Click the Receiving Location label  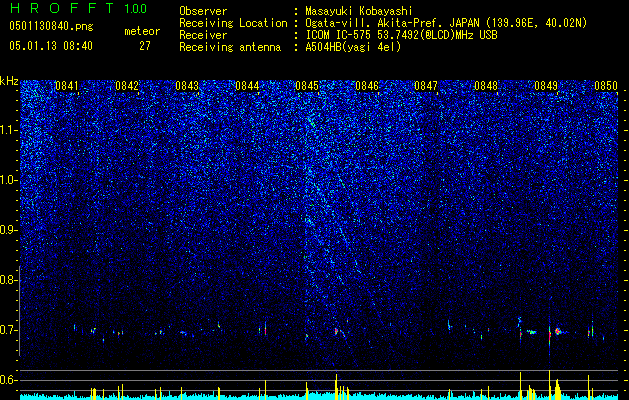coord(233,23)
